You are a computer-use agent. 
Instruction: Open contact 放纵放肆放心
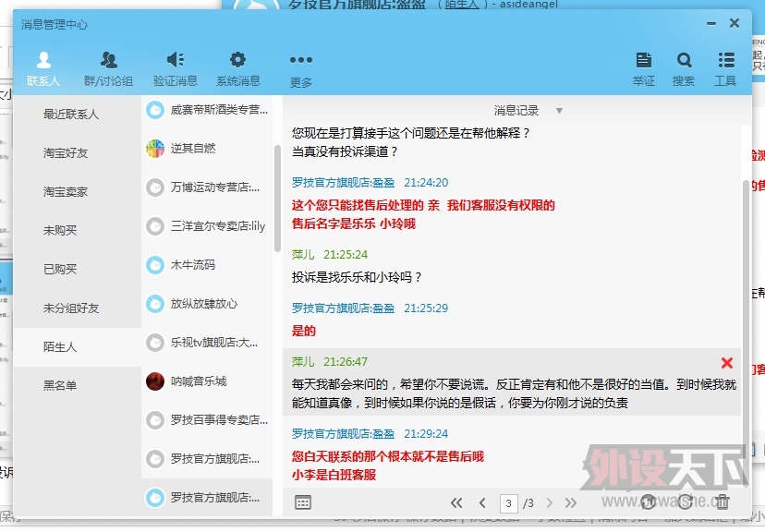(x=207, y=304)
